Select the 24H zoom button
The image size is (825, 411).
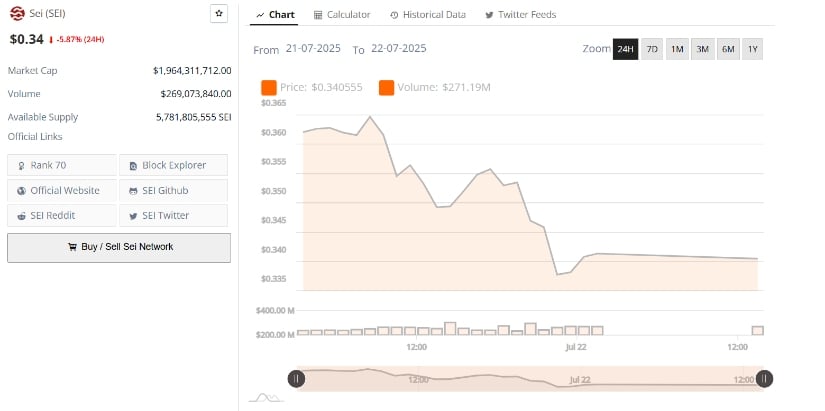pos(625,49)
